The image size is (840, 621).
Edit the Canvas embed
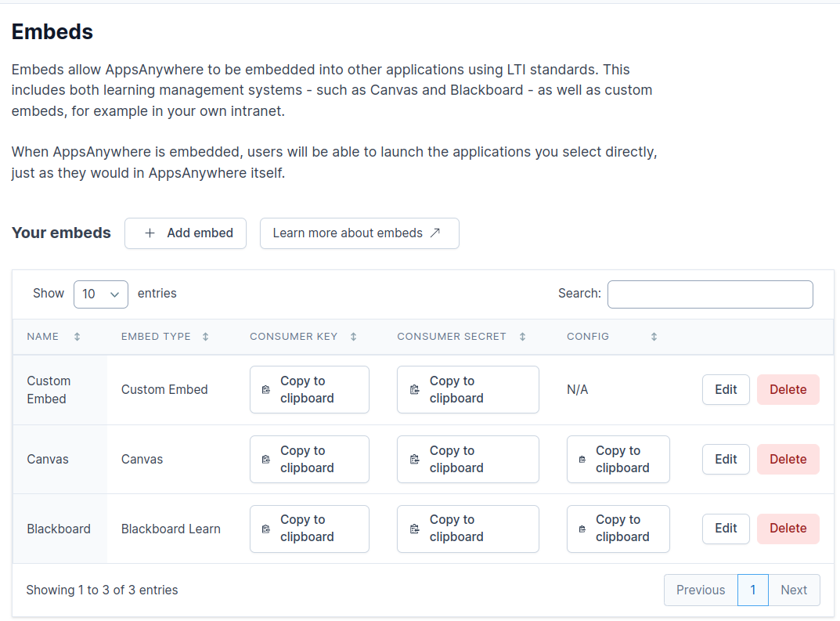(726, 460)
